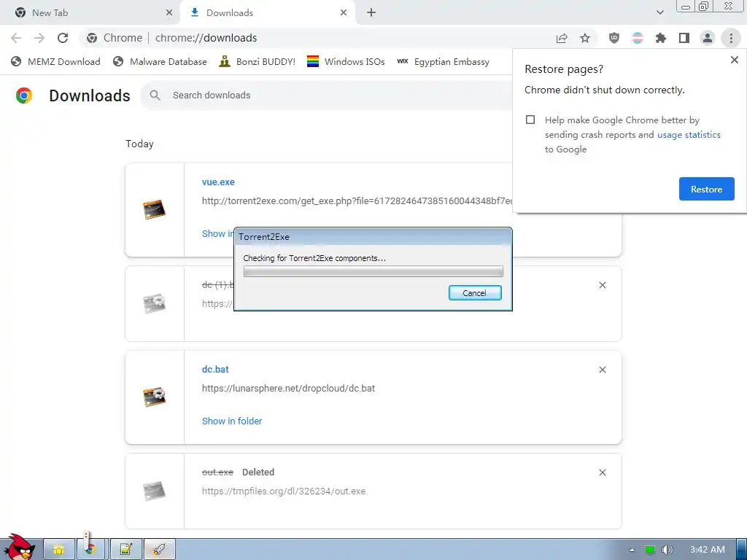Screen dimensions: 747x560
Task: Open the rocket taskbar icon
Action: point(160,550)
